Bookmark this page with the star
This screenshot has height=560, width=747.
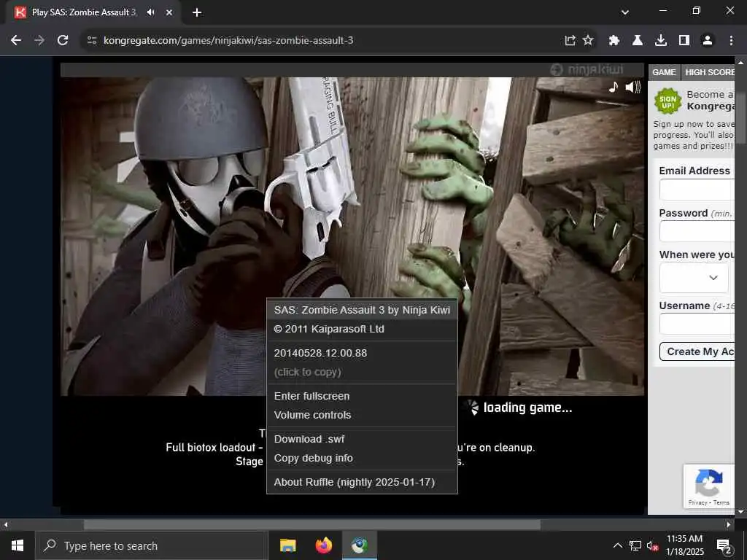point(589,41)
